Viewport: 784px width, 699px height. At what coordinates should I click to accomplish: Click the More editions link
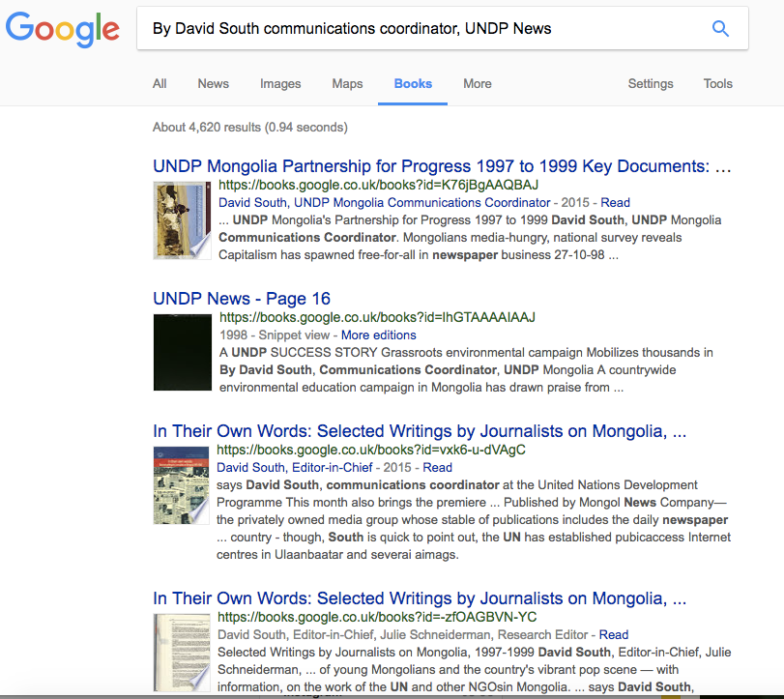click(x=379, y=335)
